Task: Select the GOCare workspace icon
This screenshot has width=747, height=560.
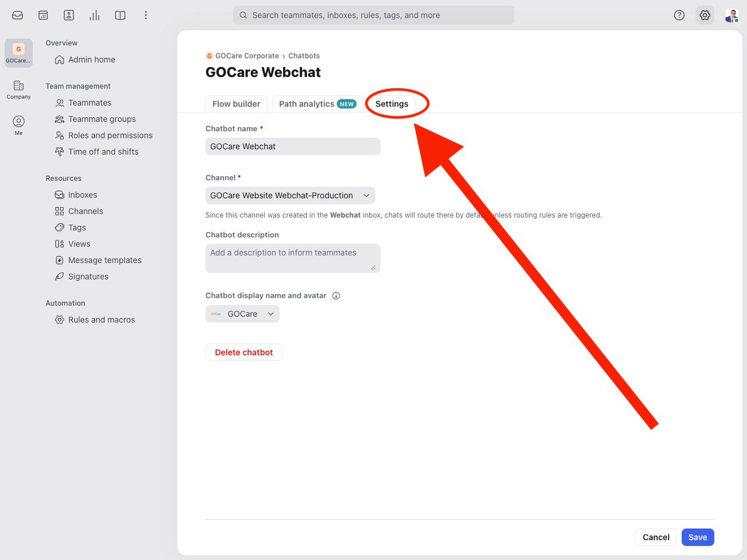Action: click(x=19, y=53)
